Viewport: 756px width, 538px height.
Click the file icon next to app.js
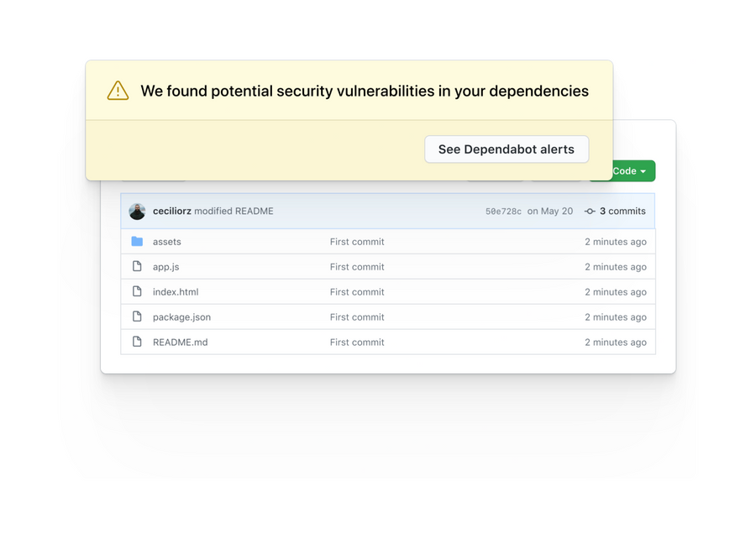pos(138,267)
